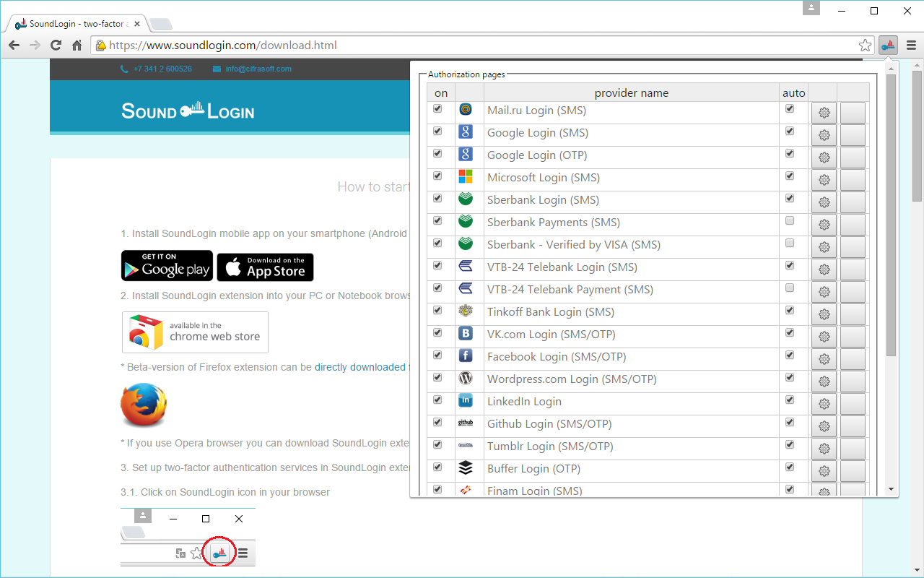Open settings gear for Wordpress.com Login
The image size is (924, 578).
pyautogui.click(x=824, y=381)
